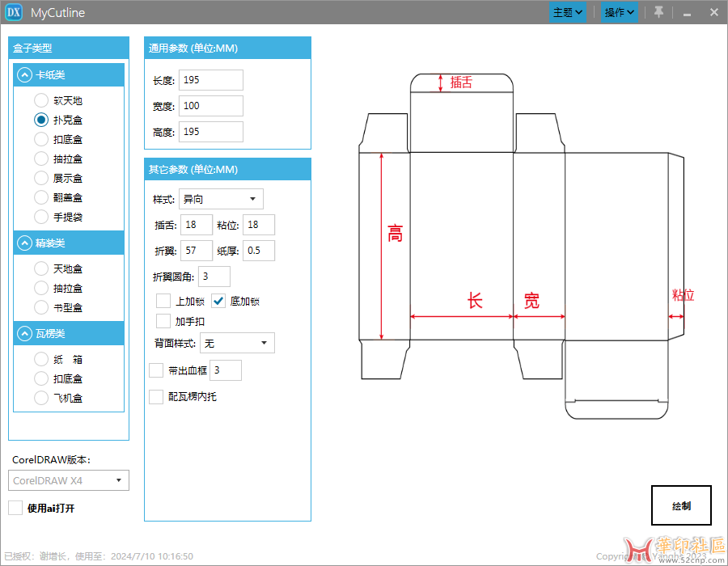Focus the 纸厚 value field

point(259,251)
